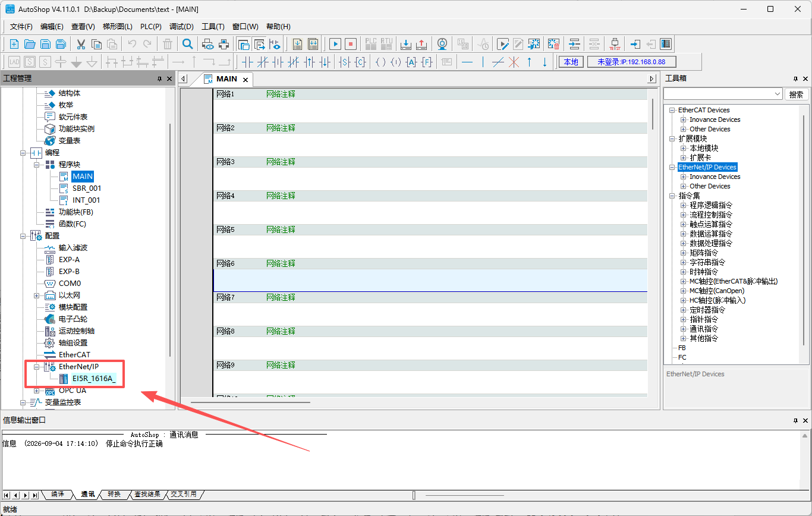This screenshot has width=812, height=516.
Task: Click the Print icon
Action: click(224, 44)
